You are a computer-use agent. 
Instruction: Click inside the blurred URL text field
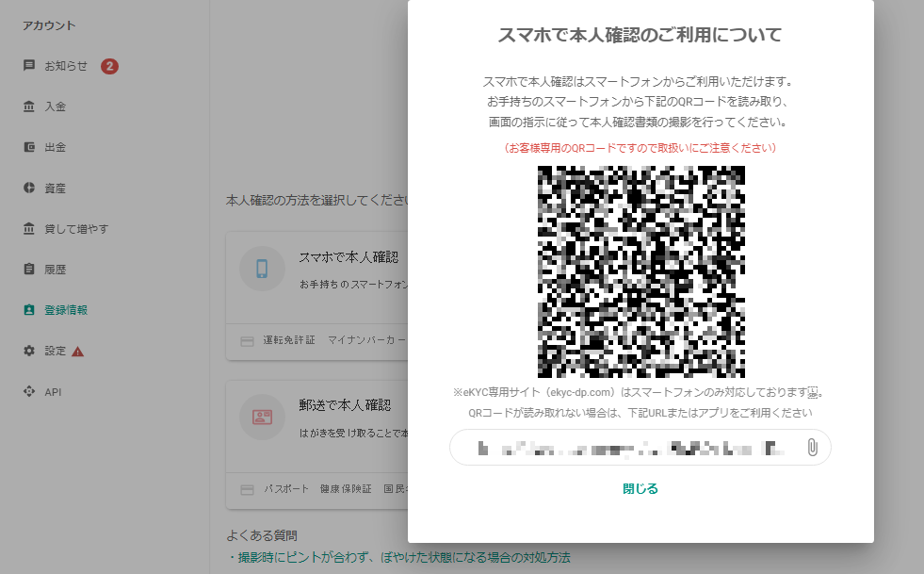[626, 448]
